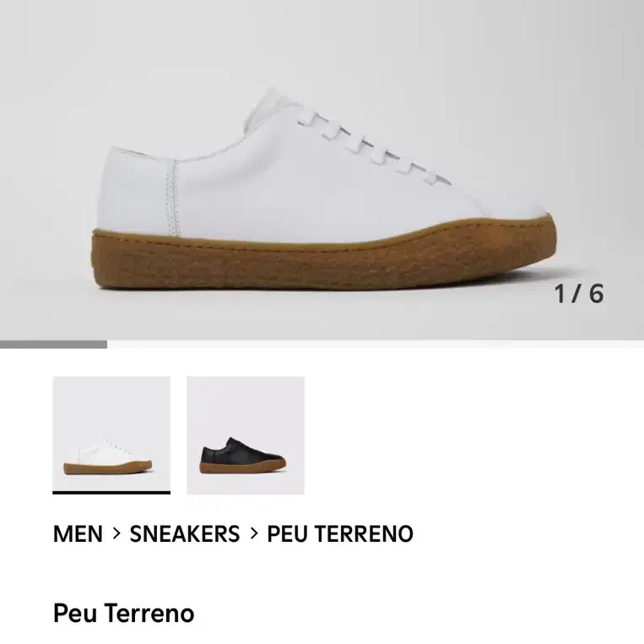Tap the 1 / 6 image counter
The width and height of the screenshot is (644, 644).
pyautogui.click(x=579, y=294)
